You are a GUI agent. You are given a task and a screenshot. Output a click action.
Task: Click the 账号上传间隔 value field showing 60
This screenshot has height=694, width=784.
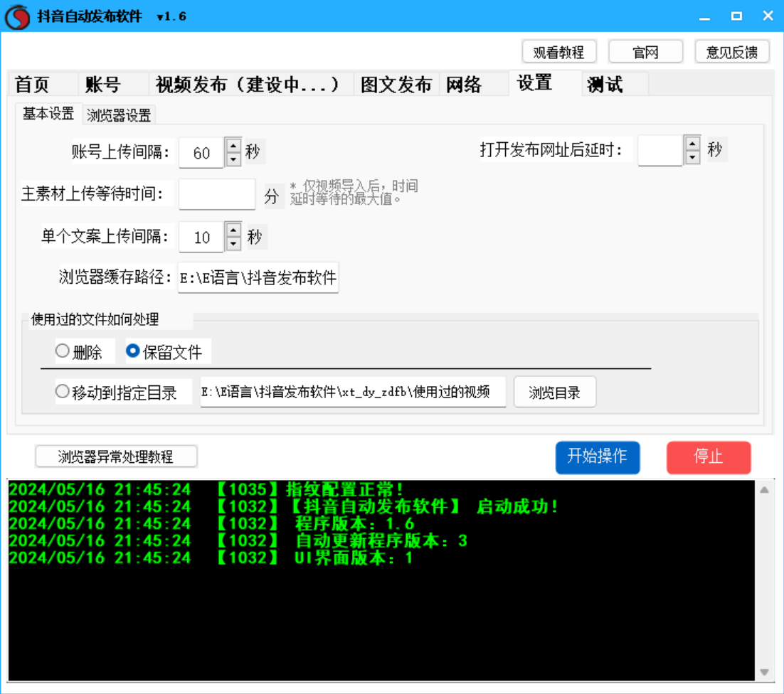pos(201,152)
